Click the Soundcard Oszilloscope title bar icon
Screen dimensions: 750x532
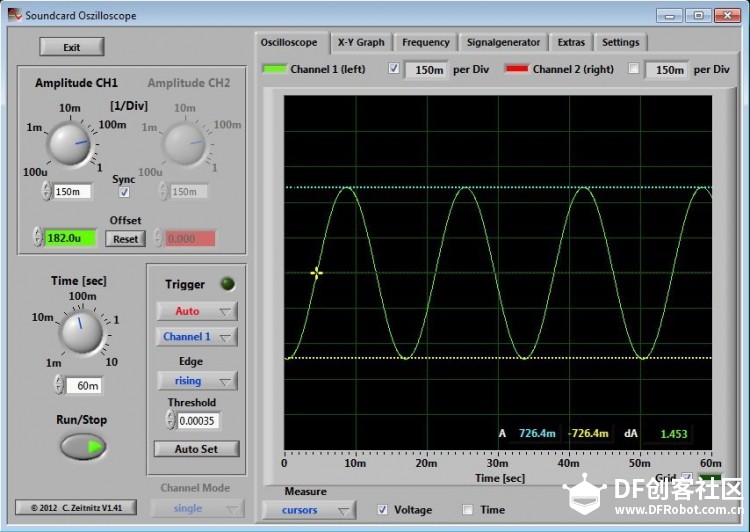click(x=15, y=15)
